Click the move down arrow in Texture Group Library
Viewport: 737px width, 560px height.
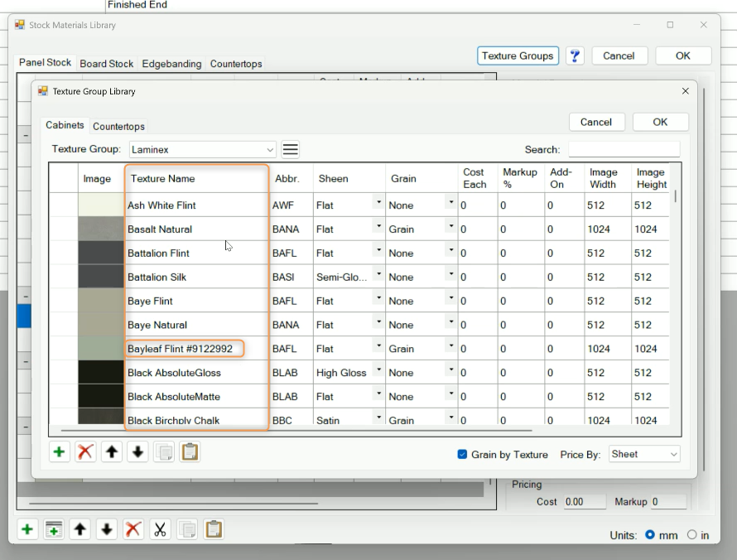pyautogui.click(x=137, y=452)
